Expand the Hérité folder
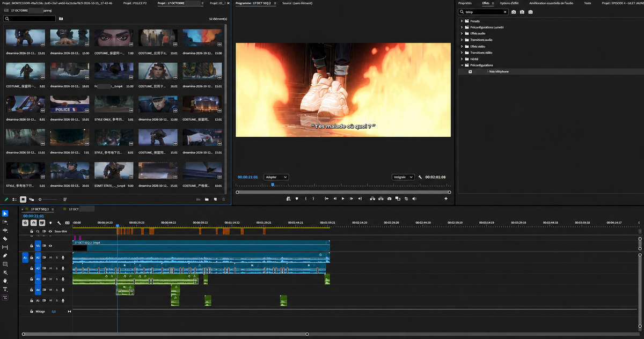 coord(462,59)
